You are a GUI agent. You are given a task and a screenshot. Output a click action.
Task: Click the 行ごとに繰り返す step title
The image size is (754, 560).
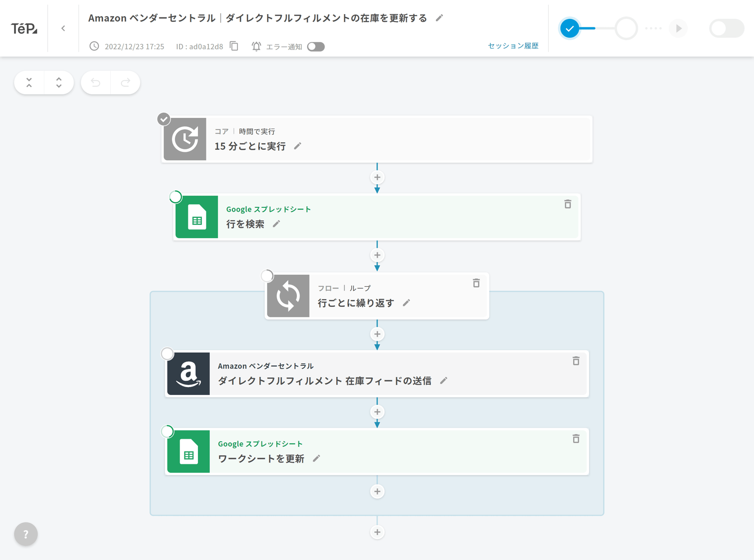(x=356, y=303)
